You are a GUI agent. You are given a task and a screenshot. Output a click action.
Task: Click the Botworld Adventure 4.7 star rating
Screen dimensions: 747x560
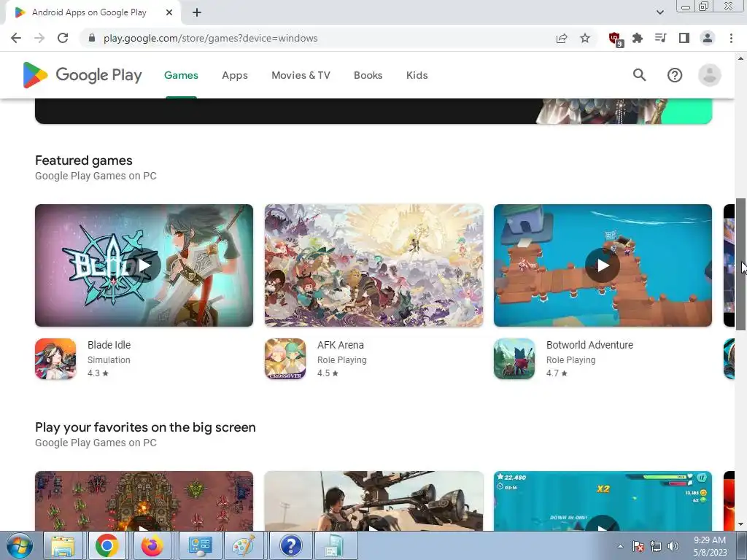(557, 373)
